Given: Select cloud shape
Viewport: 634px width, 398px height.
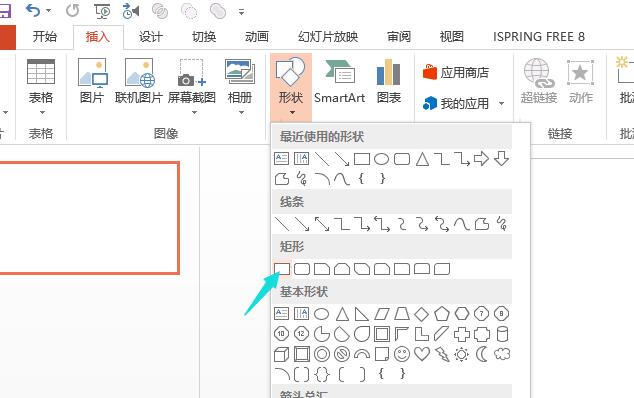Looking at the screenshot, I should 502,354.
